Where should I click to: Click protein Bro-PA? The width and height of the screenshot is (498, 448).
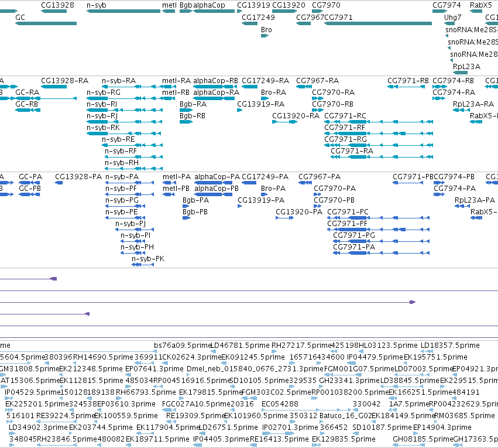click(273, 189)
